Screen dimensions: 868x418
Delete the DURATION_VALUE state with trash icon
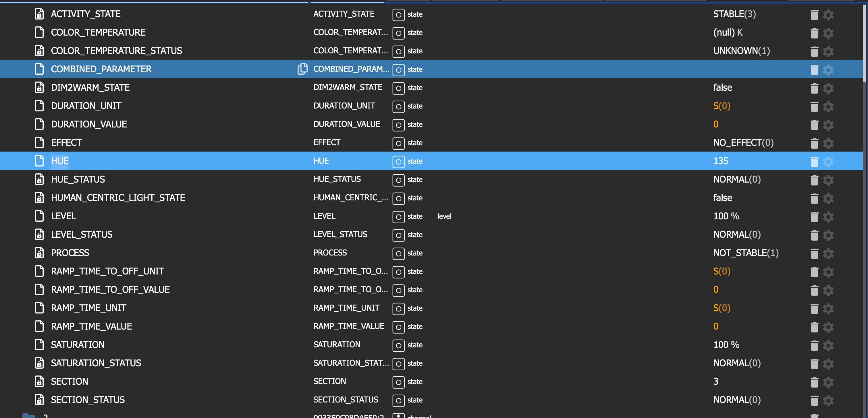(814, 125)
